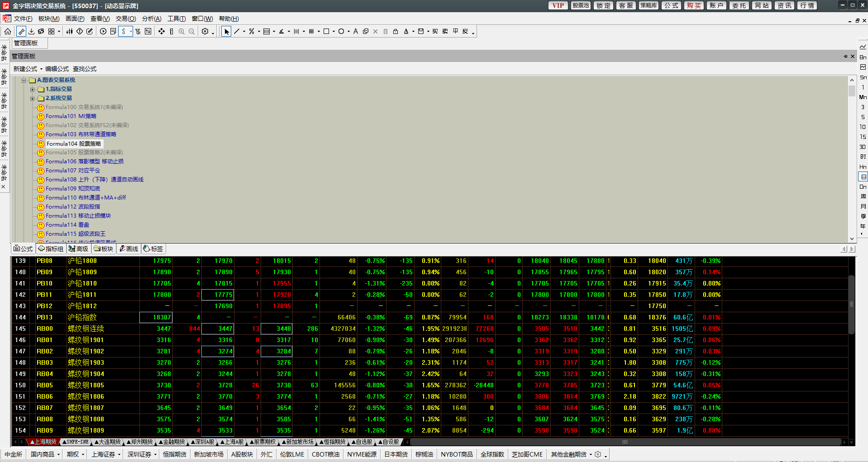Open the 新建公式 dropdown
This screenshot has width=868, height=462.
(x=28, y=69)
